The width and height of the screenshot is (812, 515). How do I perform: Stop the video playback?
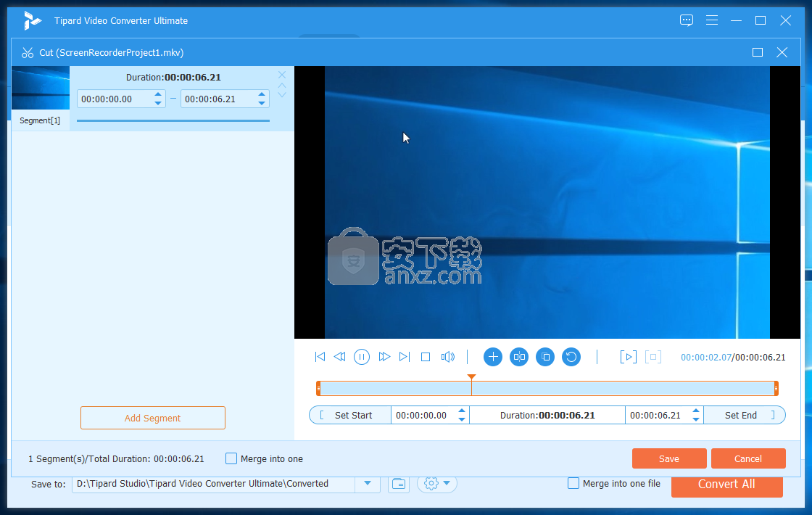pos(426,356)
